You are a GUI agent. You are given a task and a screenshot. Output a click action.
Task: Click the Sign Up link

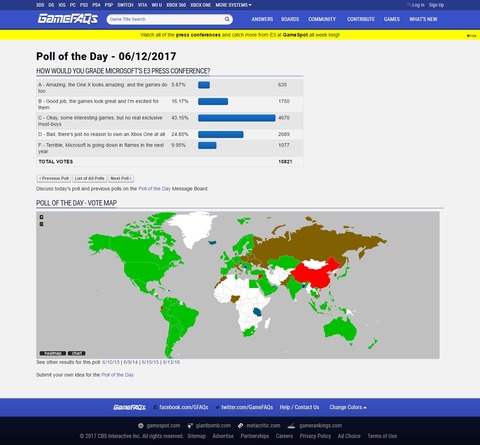(x=436, y=5)
